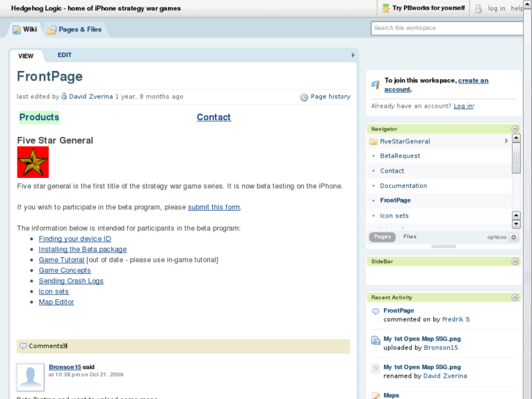Click David Zverina's user icon
Image resolution: width=532 pixels, height=399 pixels.
(x=64, y=97)
